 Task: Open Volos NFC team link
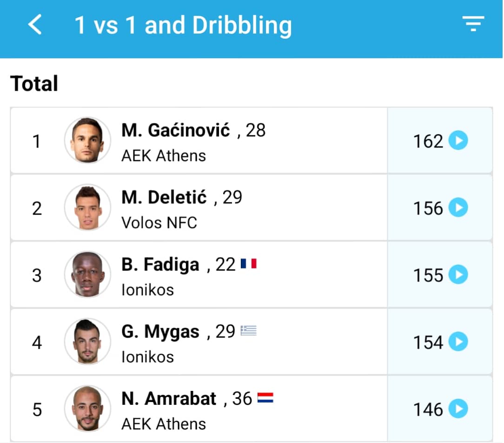pos(159,223)
